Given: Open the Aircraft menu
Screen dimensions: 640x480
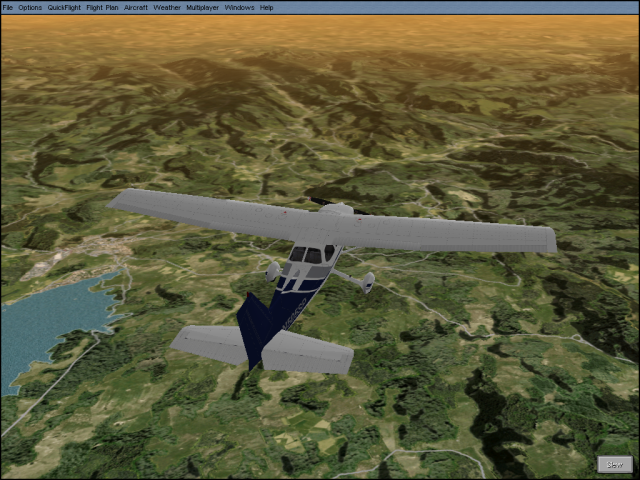Looking at the screenshot, I should (135, 7).
